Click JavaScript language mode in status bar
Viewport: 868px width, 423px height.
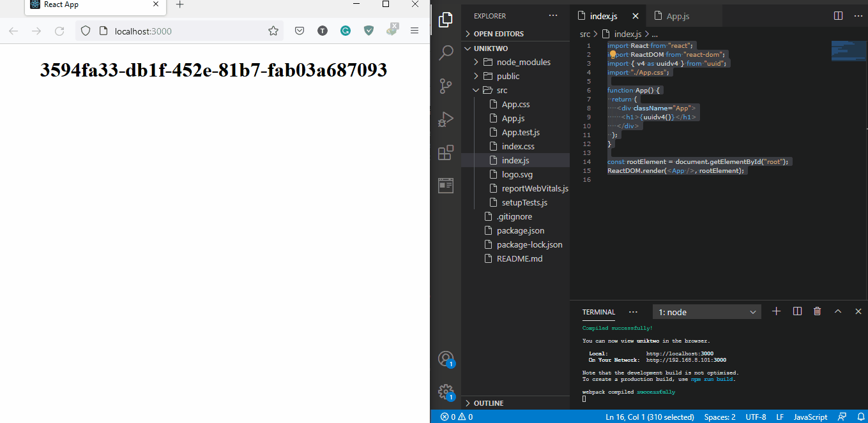pos(810,417)
